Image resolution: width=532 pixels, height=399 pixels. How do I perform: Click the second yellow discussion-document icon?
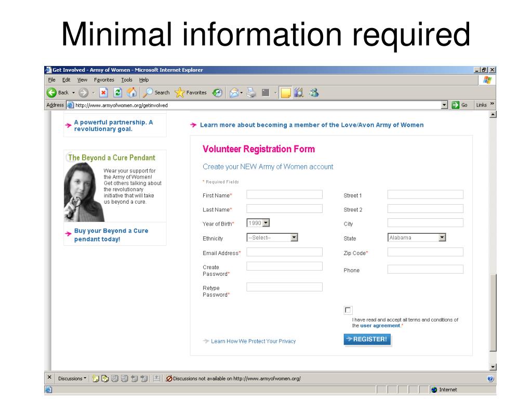coord(105,378)
